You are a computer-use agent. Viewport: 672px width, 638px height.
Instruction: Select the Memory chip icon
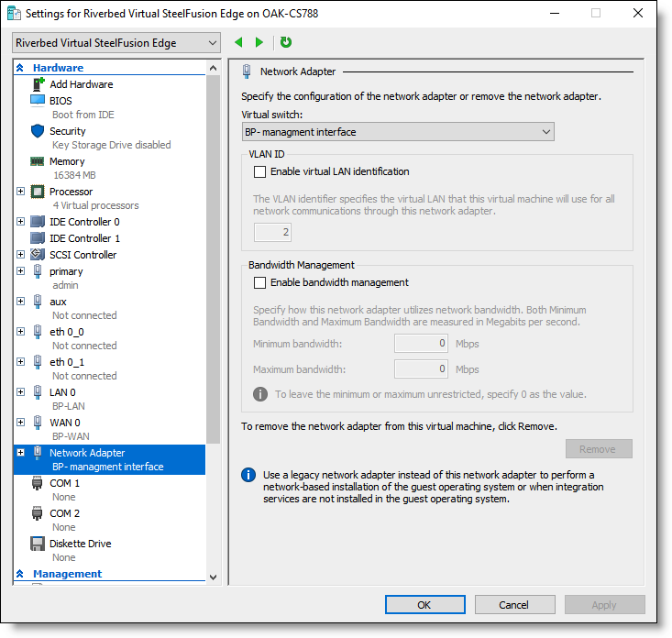pyautogui.click(x=38, y=161)
